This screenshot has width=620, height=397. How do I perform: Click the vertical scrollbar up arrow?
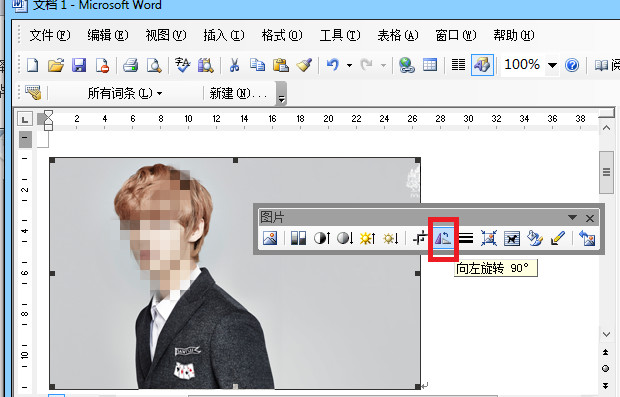click(x=607, y=128)
